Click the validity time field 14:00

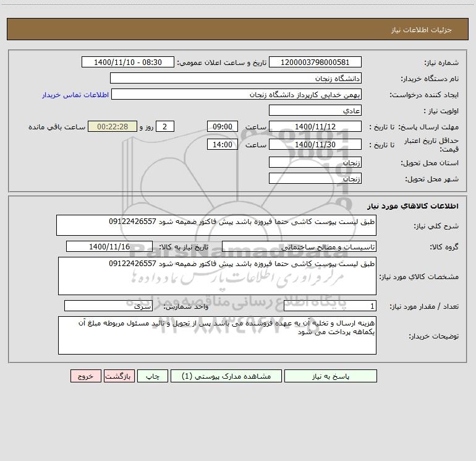[x=222, y=144]
